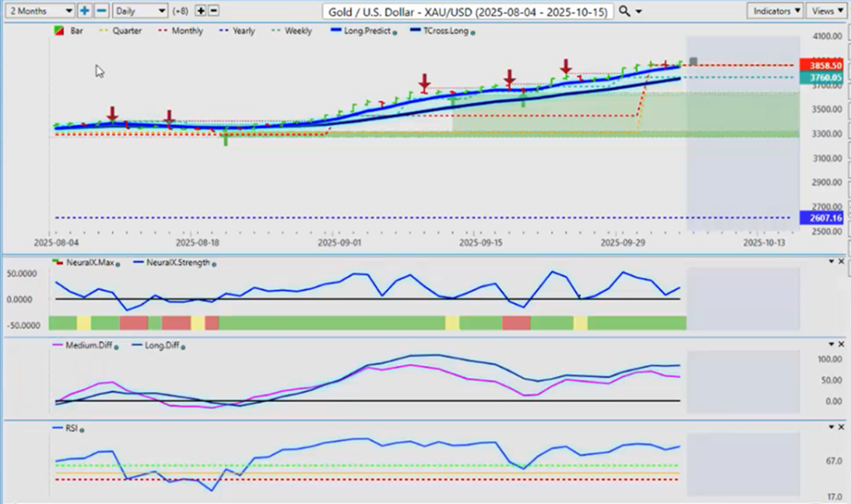Click the plus button to extend the time range
This screenshot has width=851, height=504.
pyautogui.click(x=85, y=11)
